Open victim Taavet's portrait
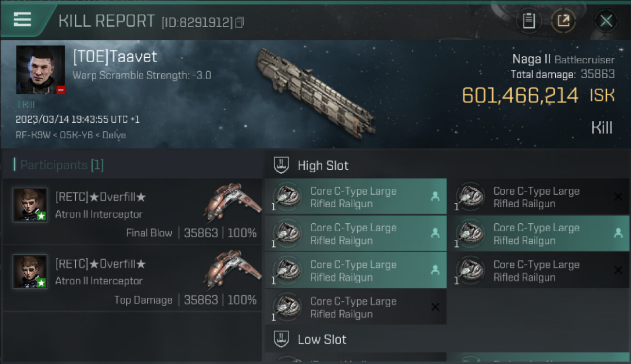 pyautogui.click(x=40, y=70)
